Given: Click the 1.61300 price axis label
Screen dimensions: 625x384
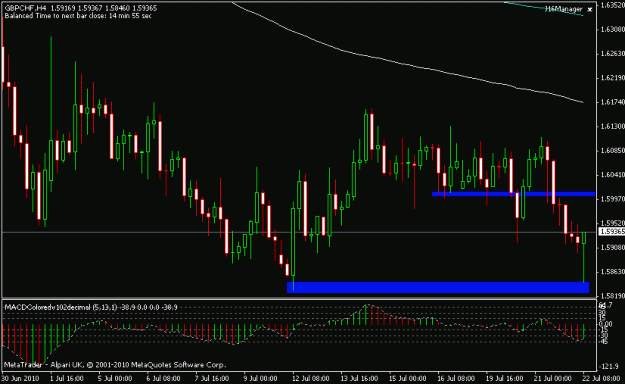Looking at the screenshot, I should pyautogui.click(x=612, y=126).
